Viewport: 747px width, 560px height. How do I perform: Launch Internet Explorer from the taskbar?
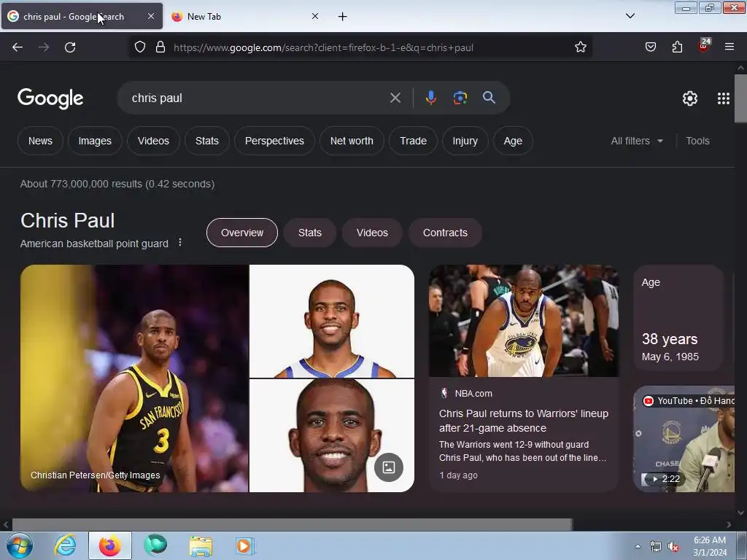65,545
